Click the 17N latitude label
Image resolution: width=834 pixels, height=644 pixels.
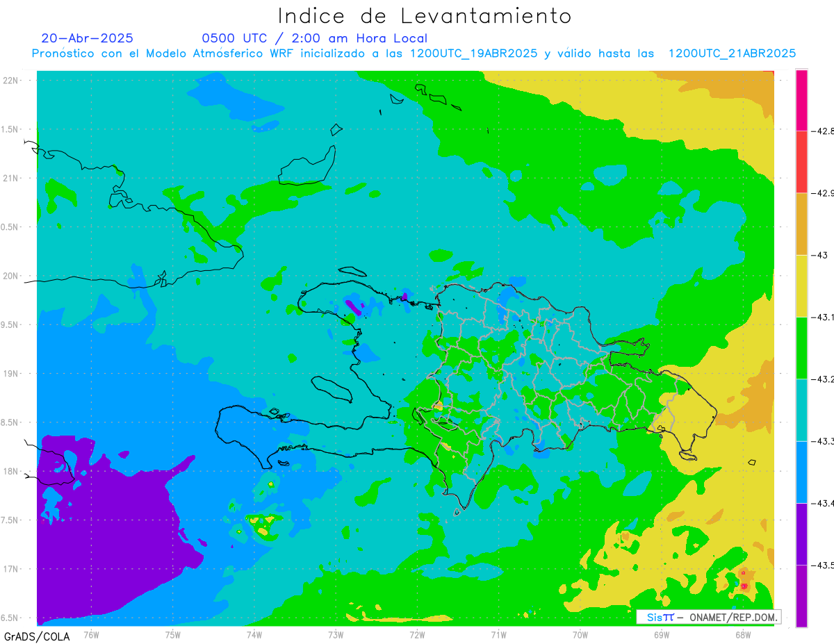tap(11, 569)
